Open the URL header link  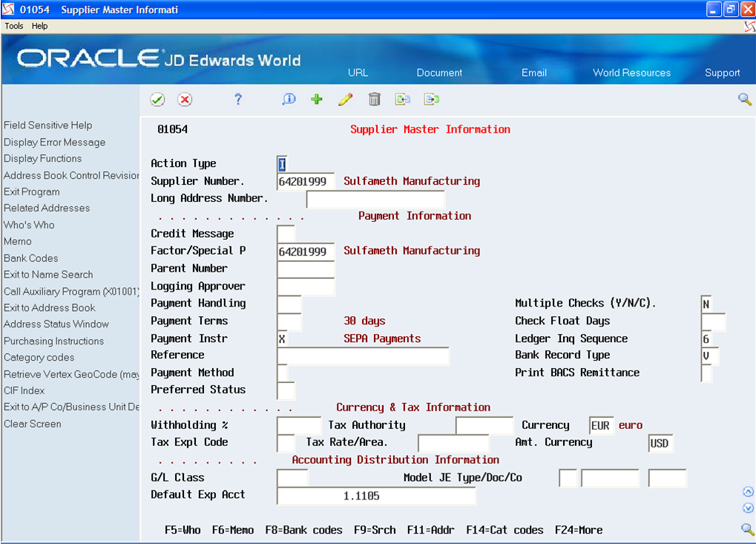(x=358, y=73)
